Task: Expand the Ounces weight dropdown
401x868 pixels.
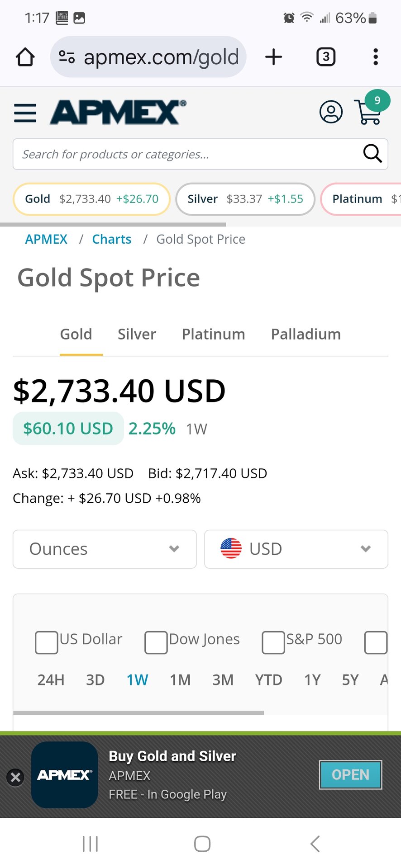Action: point(105,549)
